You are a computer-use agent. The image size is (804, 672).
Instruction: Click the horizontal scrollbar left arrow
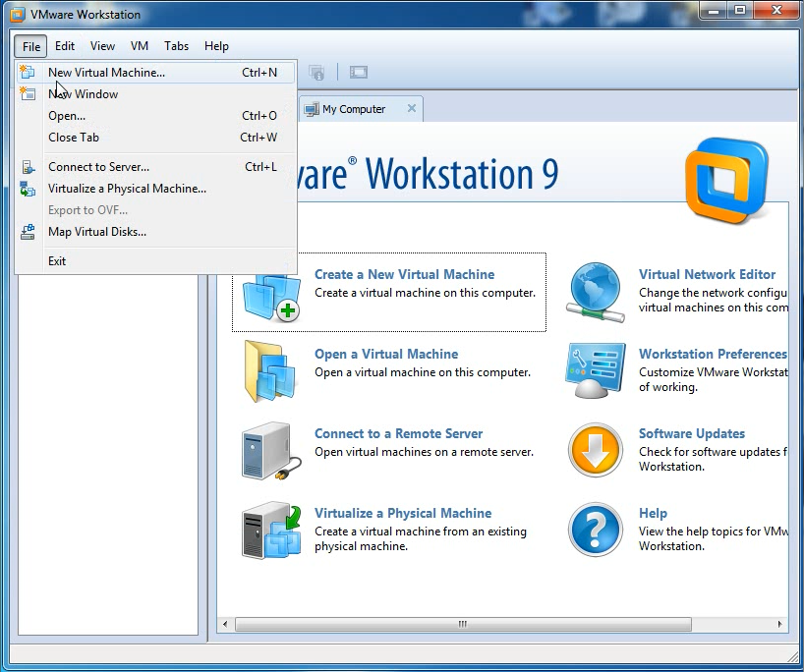(x=225, y=624)
